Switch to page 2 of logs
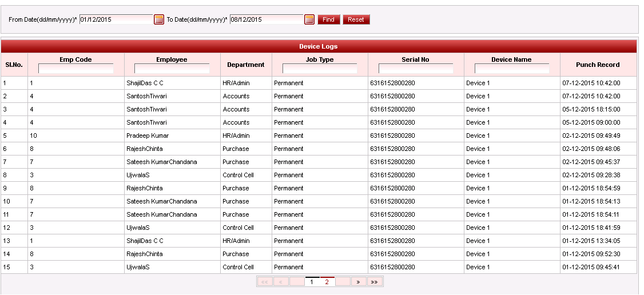Image resolution: width=644 pixels, height=295 pixels. tap(327, 282)
